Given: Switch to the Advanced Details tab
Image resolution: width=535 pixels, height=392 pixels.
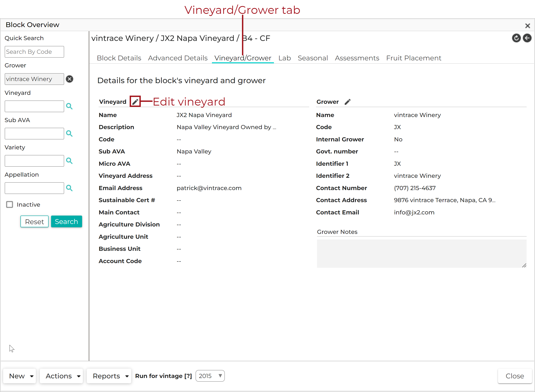Looking at the screenshot, I should click(178, 58).
